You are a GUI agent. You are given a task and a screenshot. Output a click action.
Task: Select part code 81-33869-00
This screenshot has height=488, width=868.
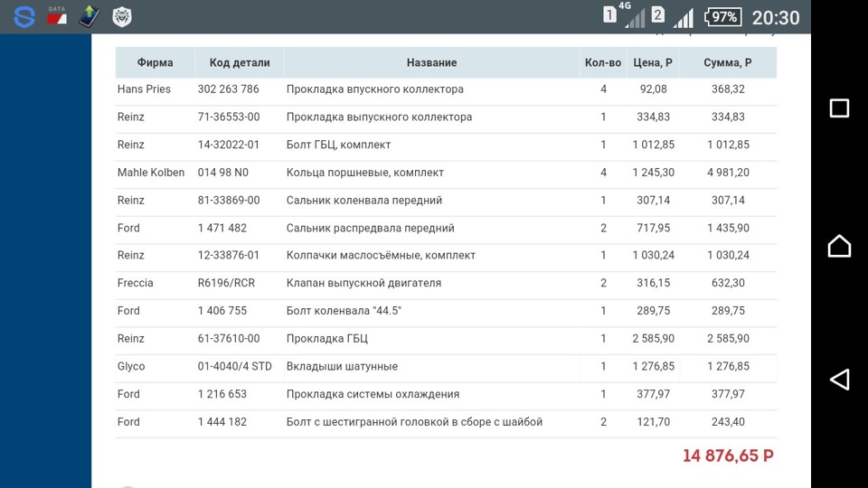229,200
